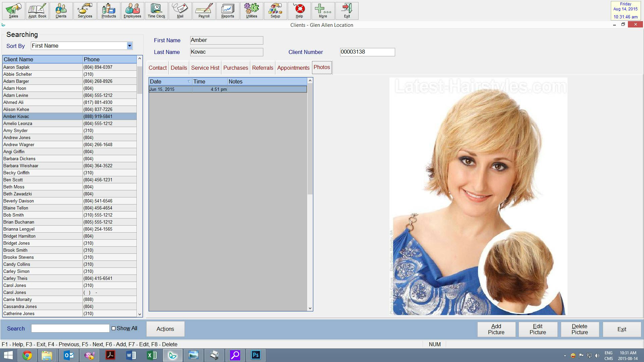Viewport: 644px width, 362px height.
Task: Click the Jun 15 2015 photo entry
Action: pyautogui.click(x=228, y=89)
